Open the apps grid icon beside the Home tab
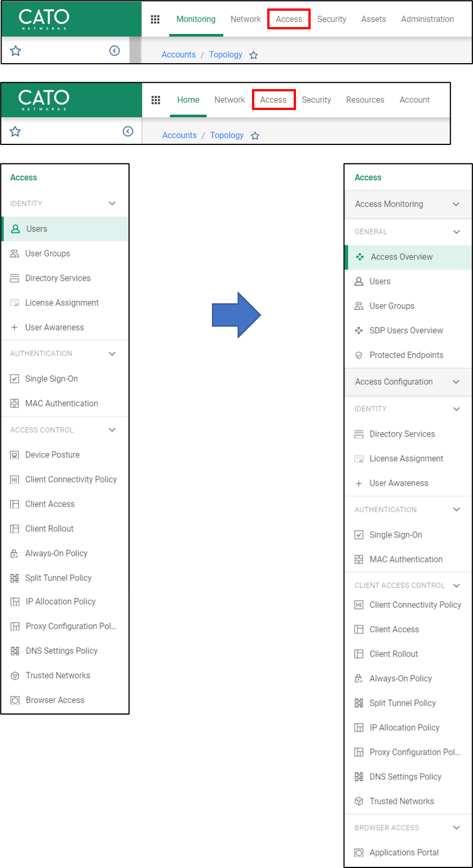This screenshot has width=473, height=868. point(156,100)
